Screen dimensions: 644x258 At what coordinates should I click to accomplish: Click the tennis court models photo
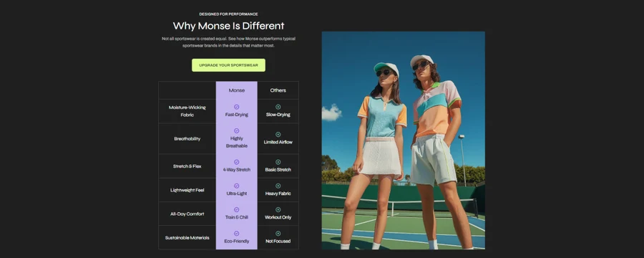(403, 140)
